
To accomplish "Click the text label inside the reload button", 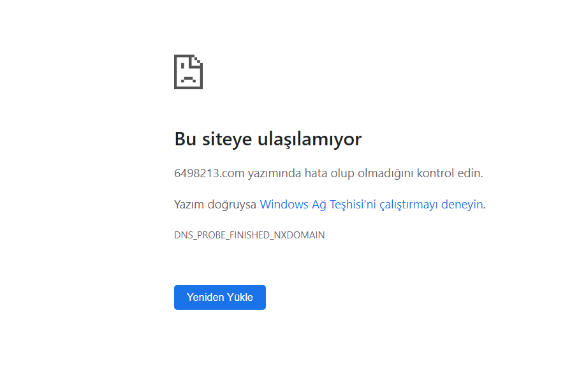I will point(219,297).
